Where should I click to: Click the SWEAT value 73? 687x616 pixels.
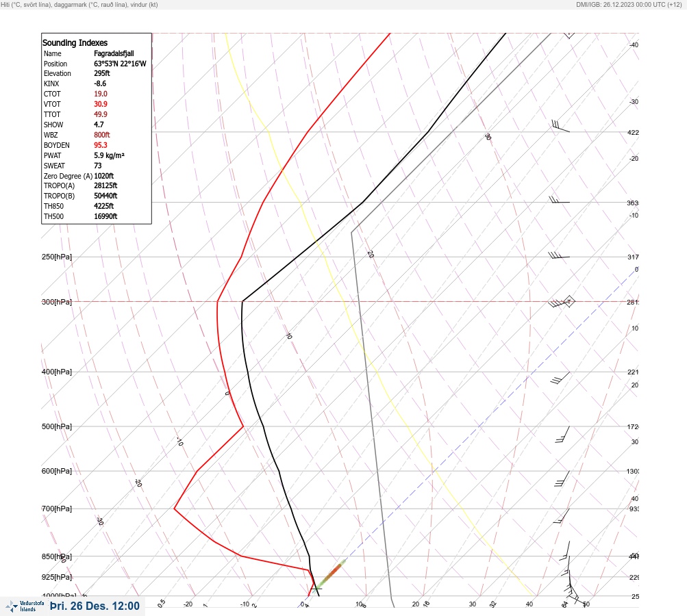(x=98, y=166)
